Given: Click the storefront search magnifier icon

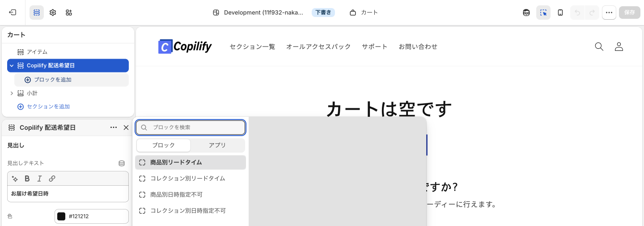Looking at the screenshot, I should [x=599, y=47].
